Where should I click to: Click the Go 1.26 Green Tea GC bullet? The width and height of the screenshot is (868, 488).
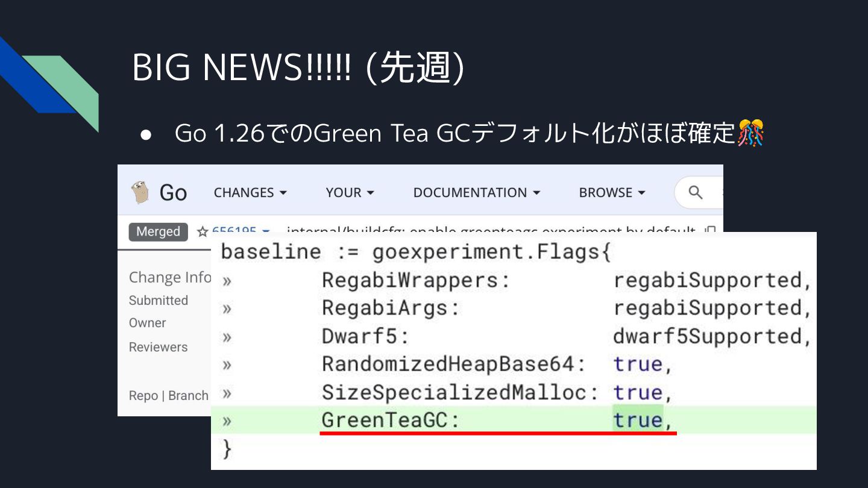pos(453,133)
